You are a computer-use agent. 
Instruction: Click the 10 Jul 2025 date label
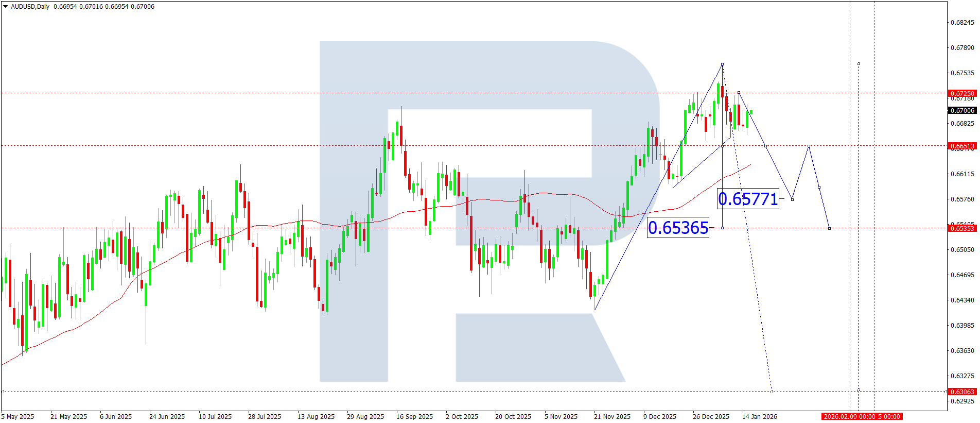click(215, 417)
